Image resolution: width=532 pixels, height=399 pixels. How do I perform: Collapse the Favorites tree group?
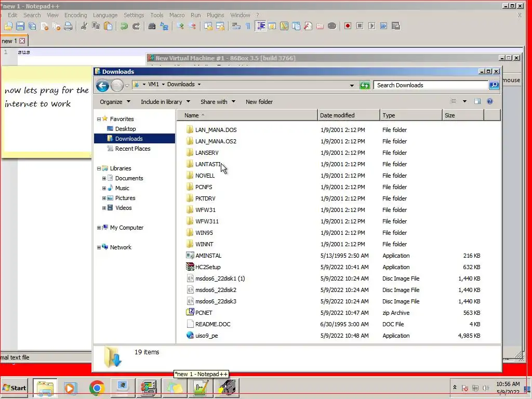coord(99,119)
